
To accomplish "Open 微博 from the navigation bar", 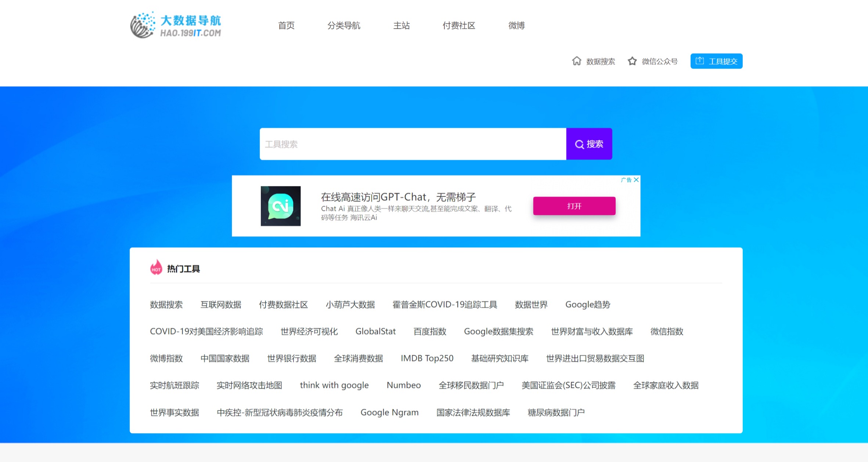I will coord(516,25).
